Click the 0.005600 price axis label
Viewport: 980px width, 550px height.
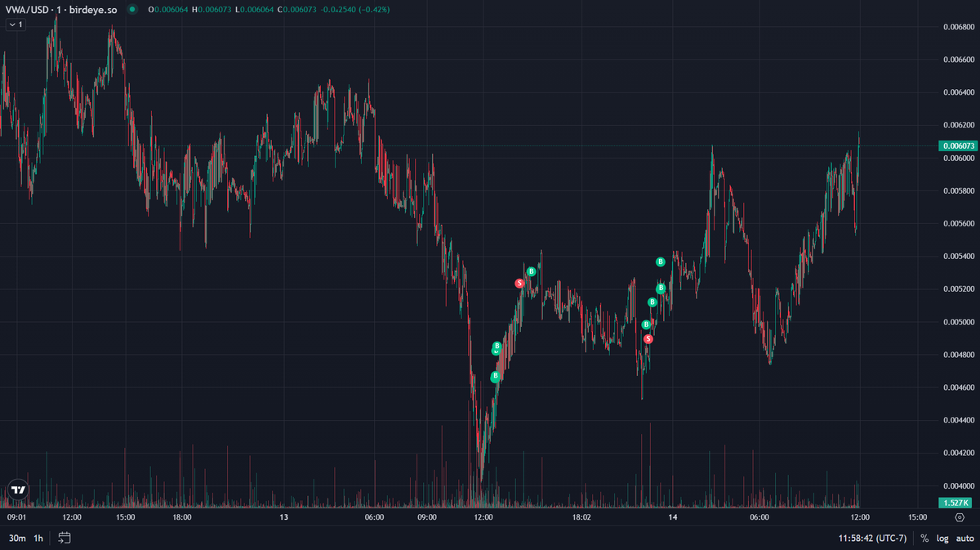(959, 223)
